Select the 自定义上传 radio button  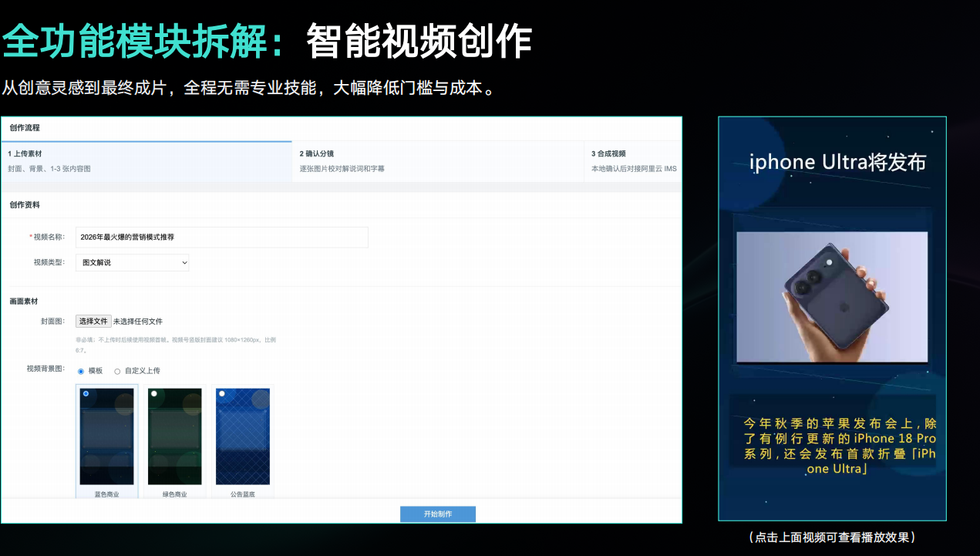click(x=117, y=371)
